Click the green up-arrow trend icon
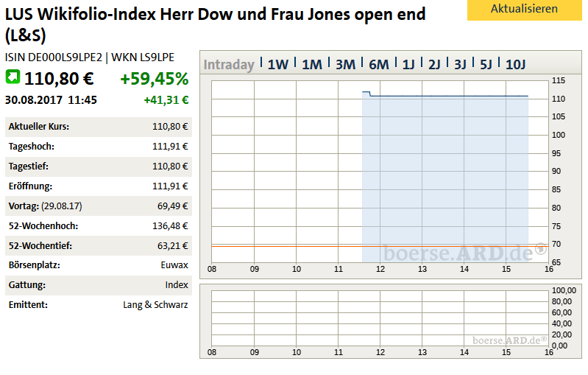Screen dimensions: 588x375 [13, 77]
